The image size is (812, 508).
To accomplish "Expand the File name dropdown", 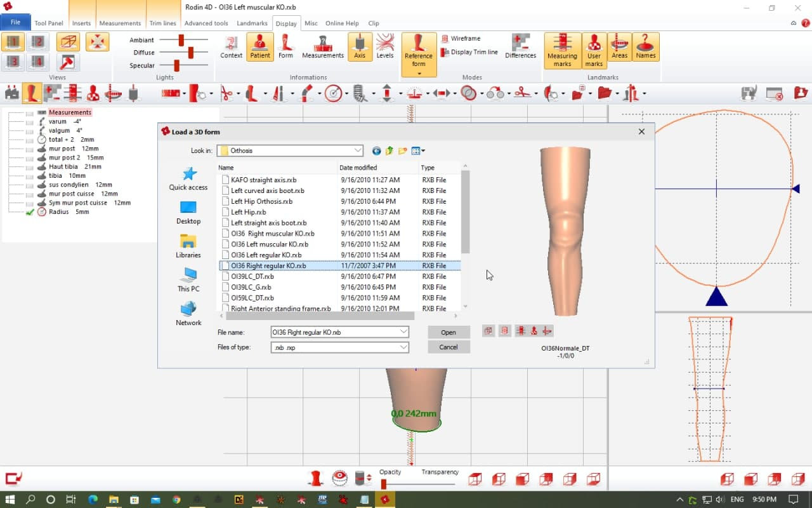I will click(404, 331).
